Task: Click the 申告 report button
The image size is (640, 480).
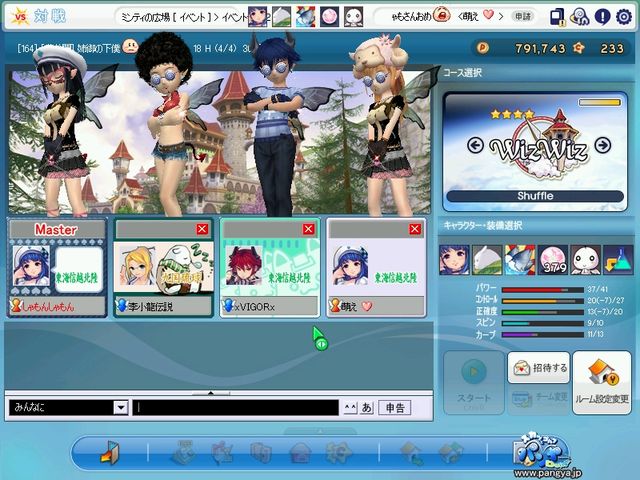Action: point(395,407)
